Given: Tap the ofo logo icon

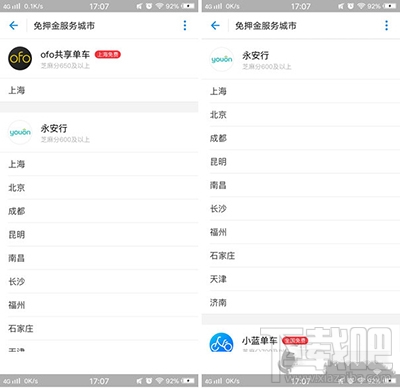Looking at the screenshot, I should (x=20, y=58).
